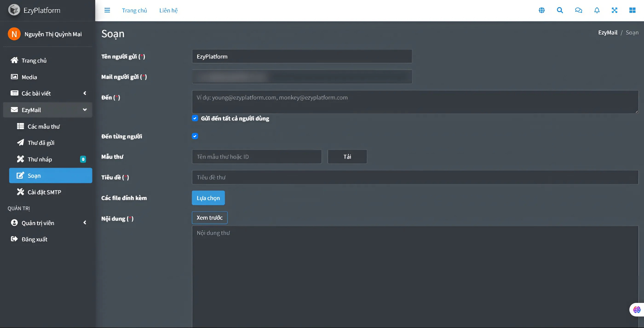
Task: Click the Quản trị viên user circle icon
Action: pos(14,223)
